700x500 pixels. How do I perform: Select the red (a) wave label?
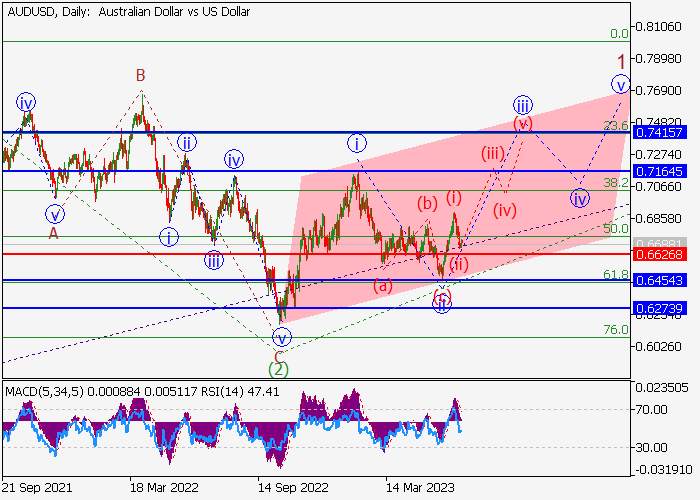383,285
